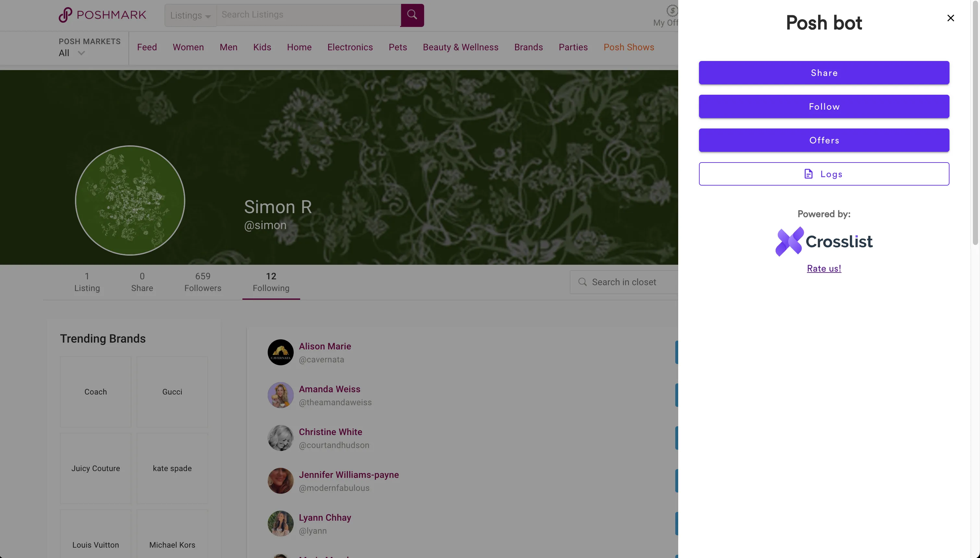Click the Search in closet field
980x558 pixels.
(624, 282)
